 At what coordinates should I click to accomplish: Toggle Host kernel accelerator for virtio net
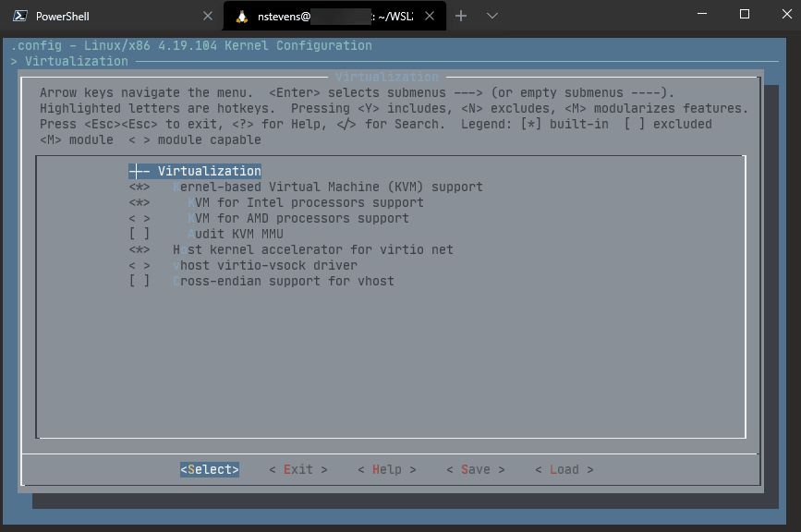click(x=139, y=249)
